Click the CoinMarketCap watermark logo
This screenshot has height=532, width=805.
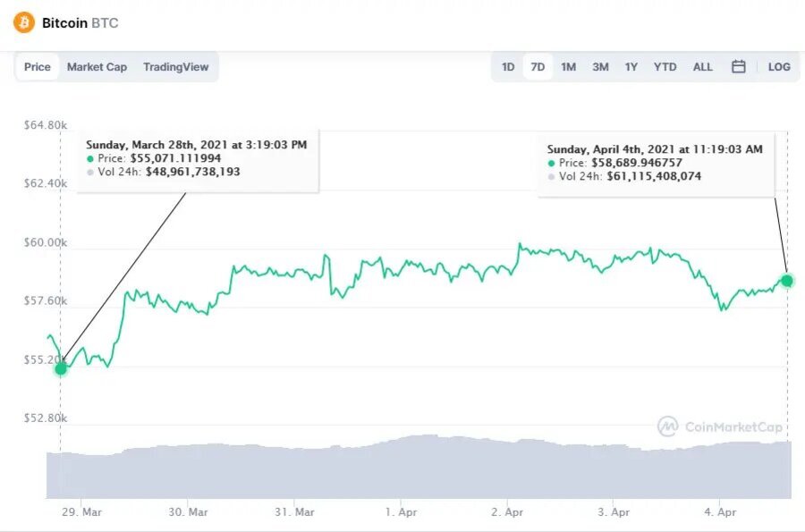tap(719, 426)
